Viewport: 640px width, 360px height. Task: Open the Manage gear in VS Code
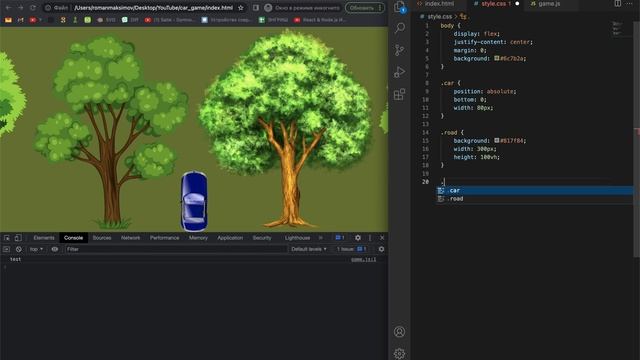click(x=400, y=353)
